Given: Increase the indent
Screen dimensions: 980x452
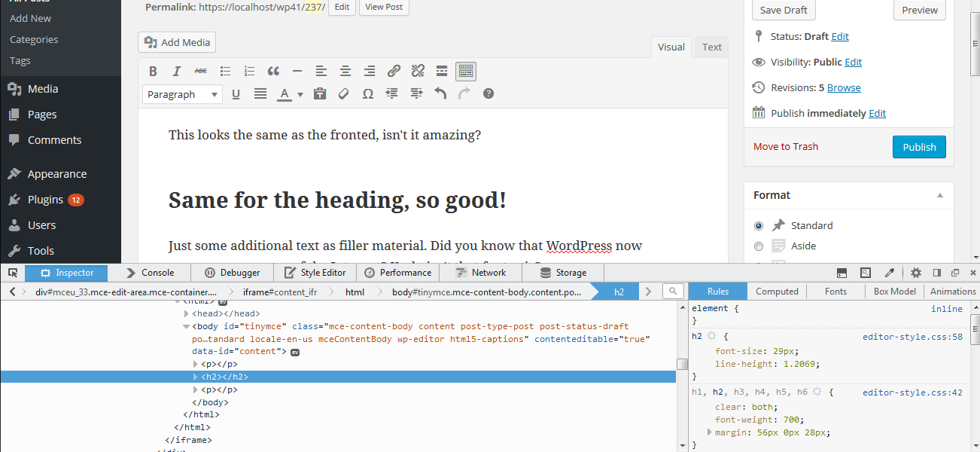Looking at the screenshot, I should (416, 94).
